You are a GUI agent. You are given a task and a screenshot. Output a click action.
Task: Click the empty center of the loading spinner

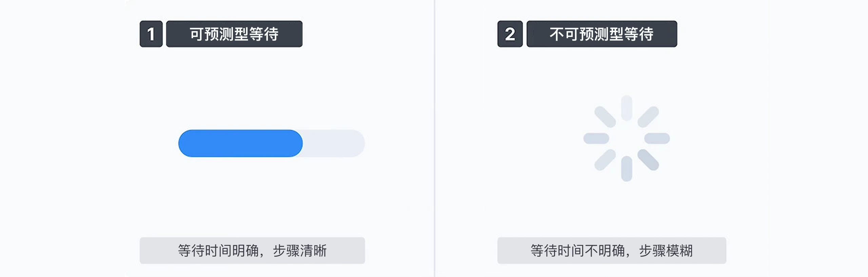(x=626, y=138)
